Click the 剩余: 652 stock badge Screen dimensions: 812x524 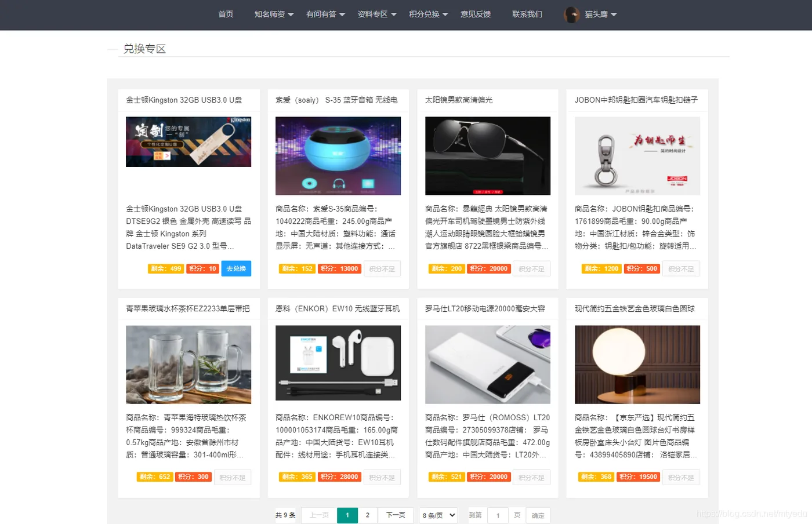[x=155, y=476]
